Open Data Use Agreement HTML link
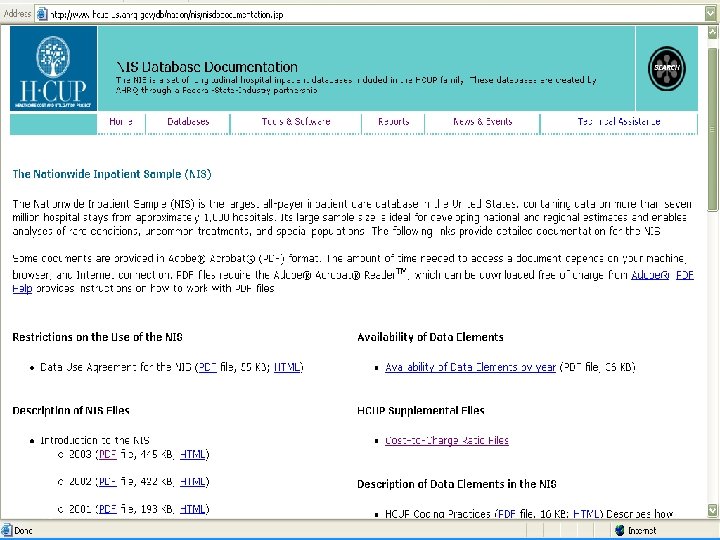Viewport: 720px width, 540px height. pyautogui.click(x=287, y=367)
